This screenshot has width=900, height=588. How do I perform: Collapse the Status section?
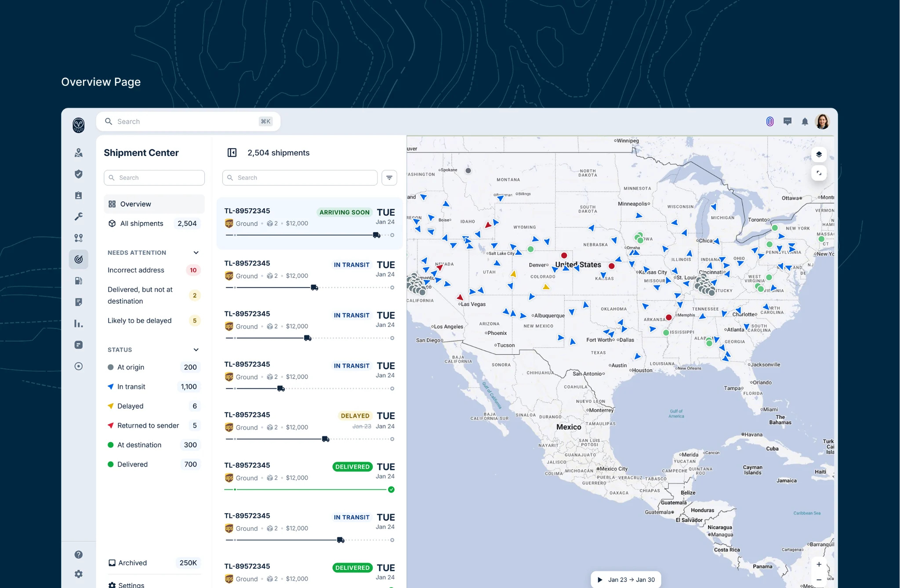[196, 350]
